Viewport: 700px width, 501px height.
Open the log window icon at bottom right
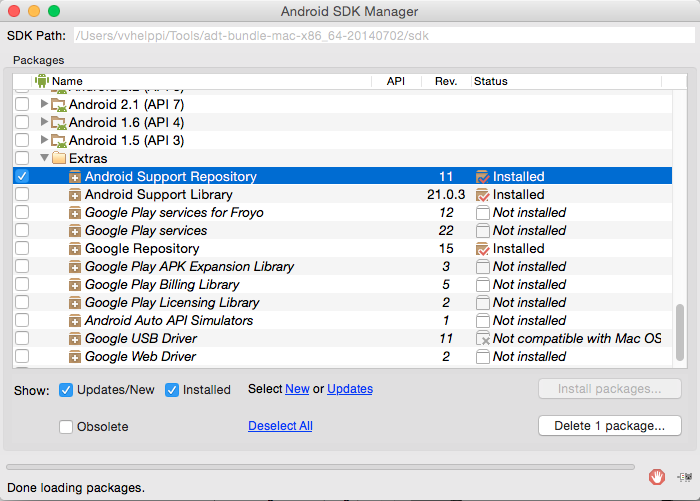click(x=684, y=477)
